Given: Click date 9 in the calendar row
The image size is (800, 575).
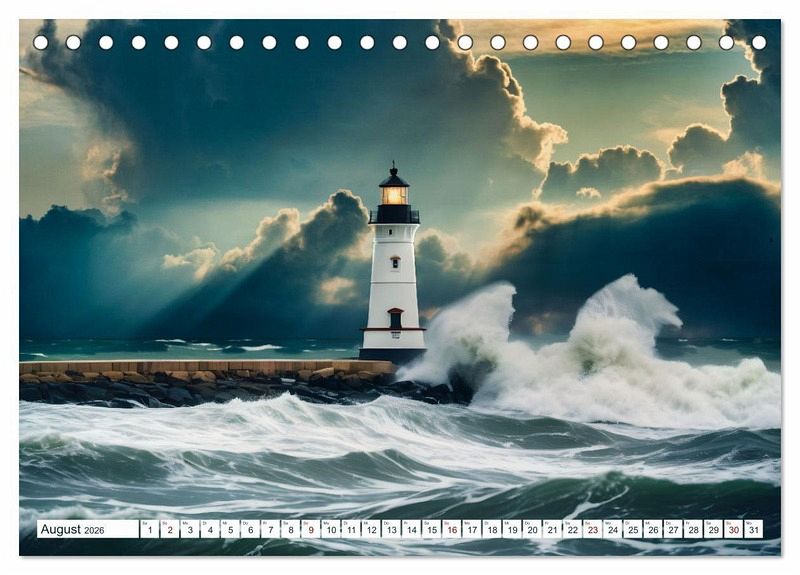Looking at the screenshot, I should pyautogui.click(x=310, y=530).
